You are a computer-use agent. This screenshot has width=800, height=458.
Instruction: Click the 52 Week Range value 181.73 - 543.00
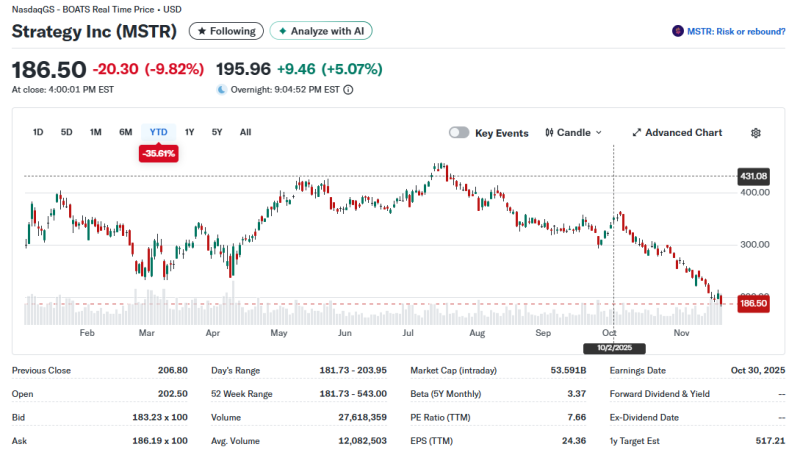tap(353, 394)
